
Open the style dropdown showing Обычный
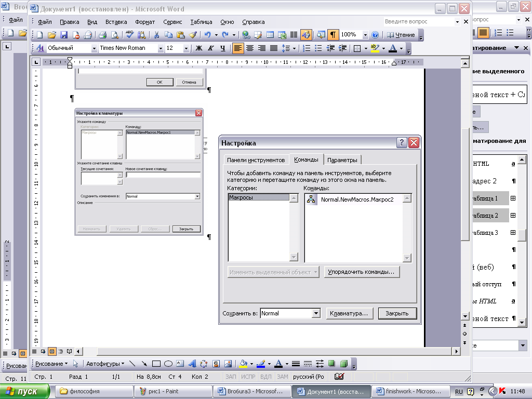pyautogui.click(x=94, y=48)
